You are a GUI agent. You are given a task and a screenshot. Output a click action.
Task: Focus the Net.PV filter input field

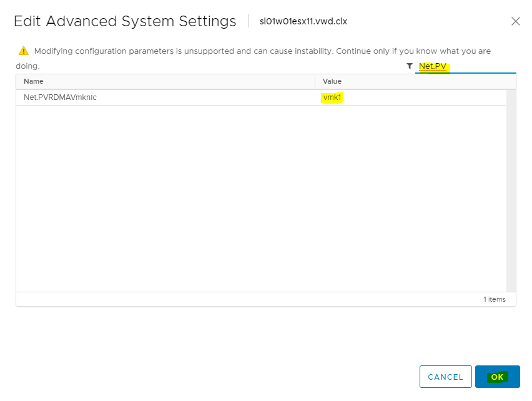click(466, 66)
